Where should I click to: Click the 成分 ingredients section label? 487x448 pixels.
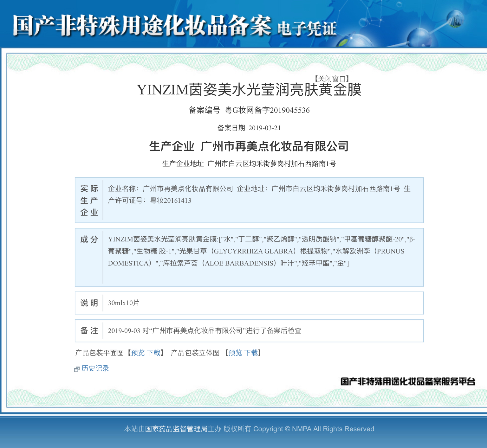click(89, 239)
